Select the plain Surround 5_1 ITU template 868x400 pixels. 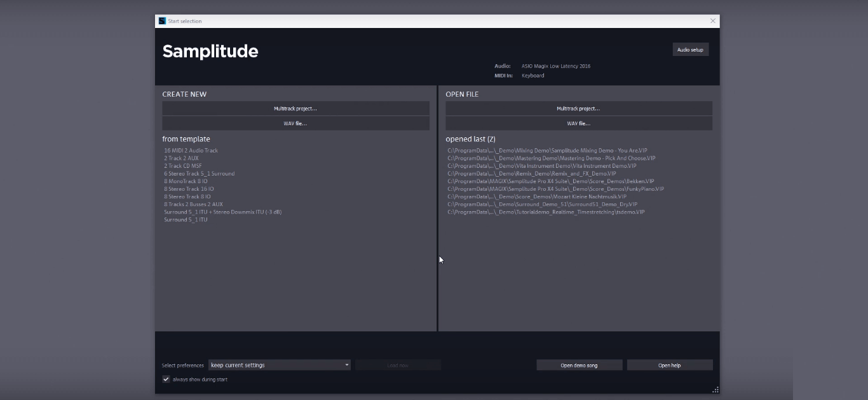tap(186, 219)
